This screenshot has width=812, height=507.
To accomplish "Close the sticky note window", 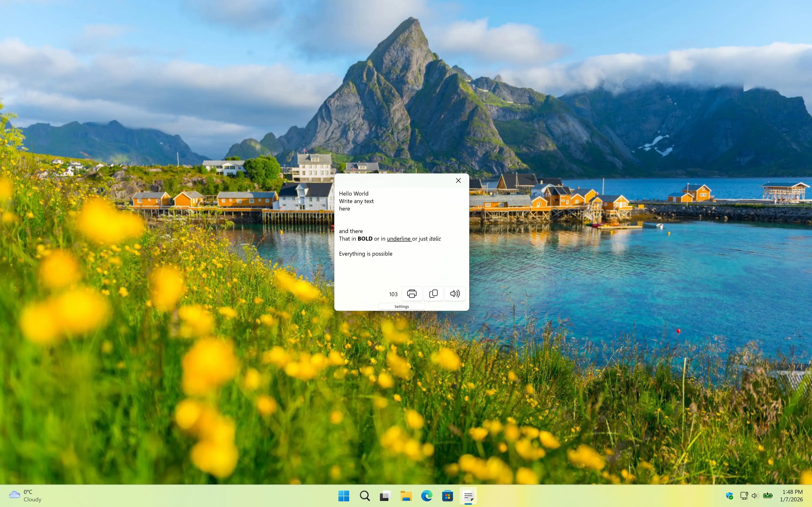I will [x=458, y=181].
